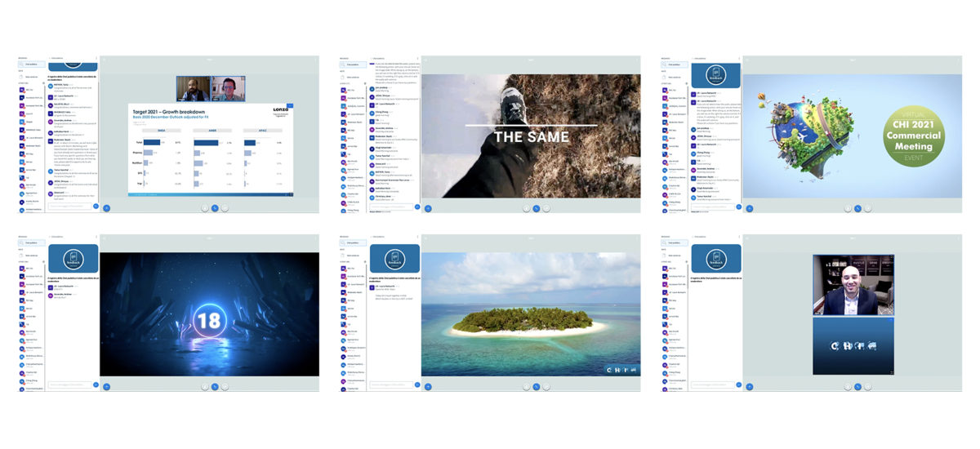Click the chat input in the island screenshot
Image resolution: width=980 pixels, height=449 pixels.
(391, 384)
